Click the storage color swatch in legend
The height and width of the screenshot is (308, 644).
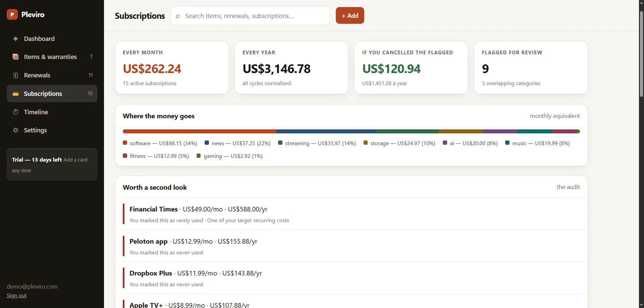pos(366,143)
